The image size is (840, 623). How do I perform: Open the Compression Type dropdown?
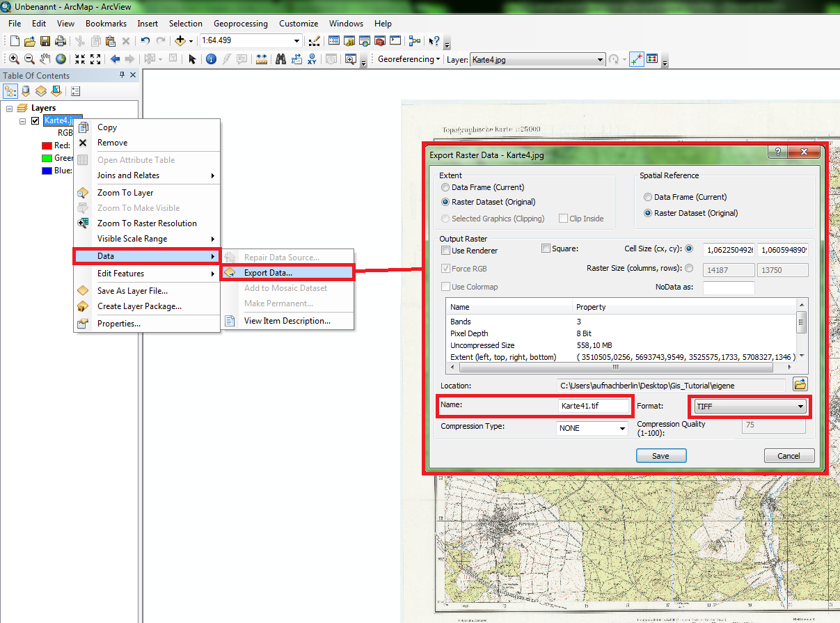point(622,429)
